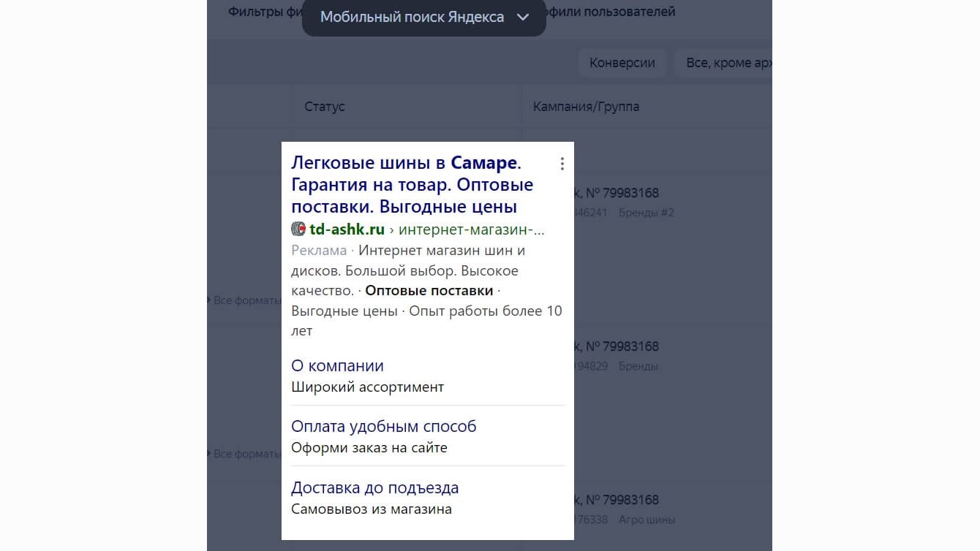Click the "Реклама" label in the ad

coord(319,251)
